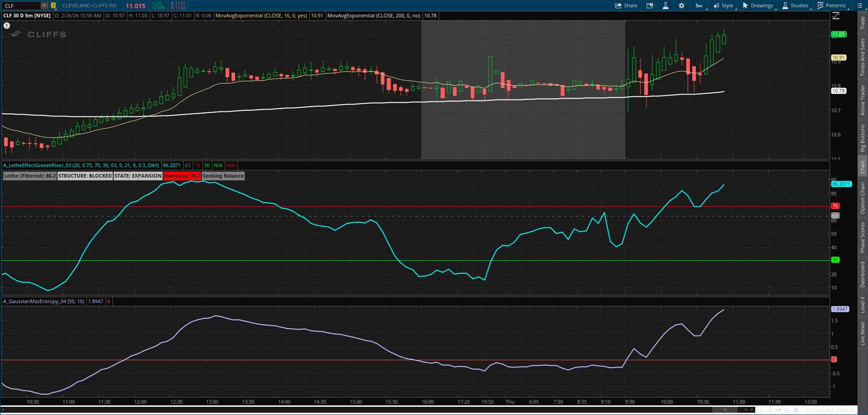Click the Drawings button

point(758,5)
